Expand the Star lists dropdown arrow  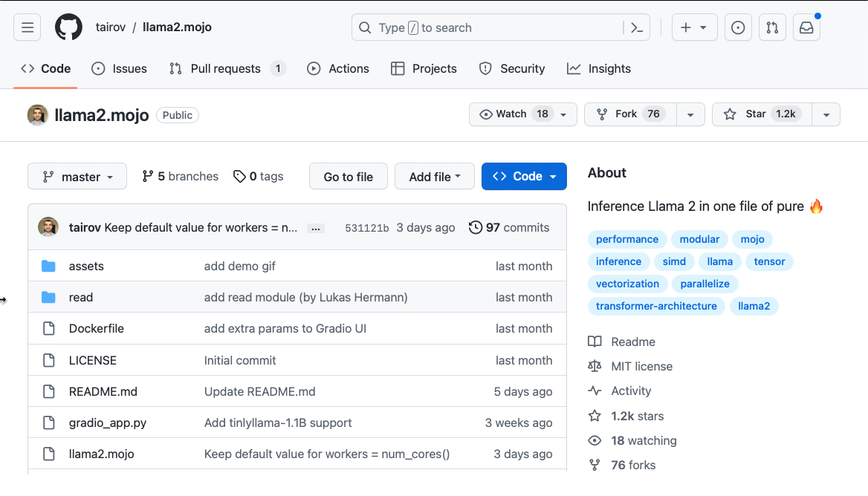(826, 114)
